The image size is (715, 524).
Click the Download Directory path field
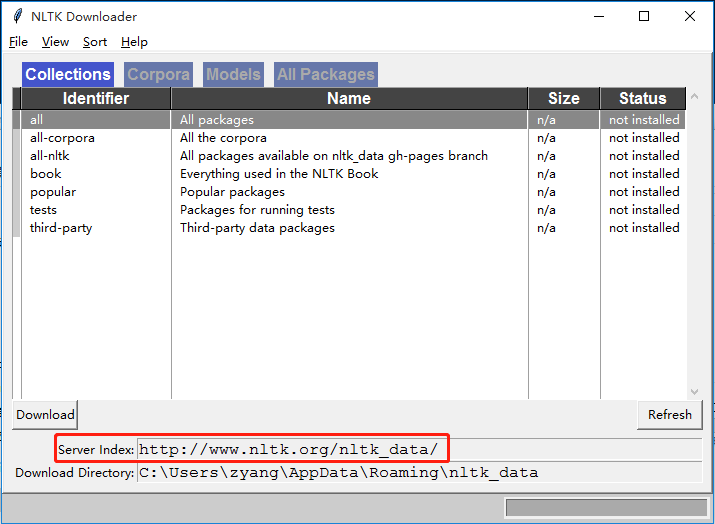click(419, 472)
